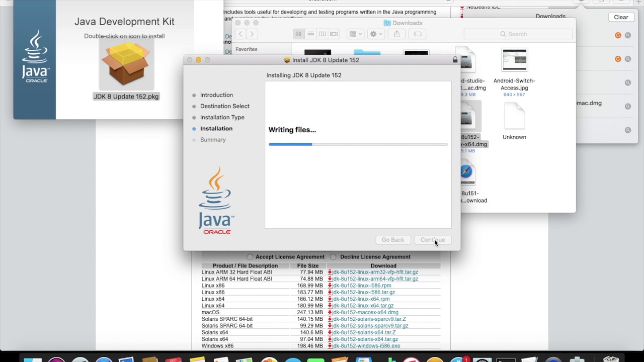Screen dimensions: 644x362
Task: Click the Linux ARM 64 Hard Float ABI cell
Action: [237, 279]
